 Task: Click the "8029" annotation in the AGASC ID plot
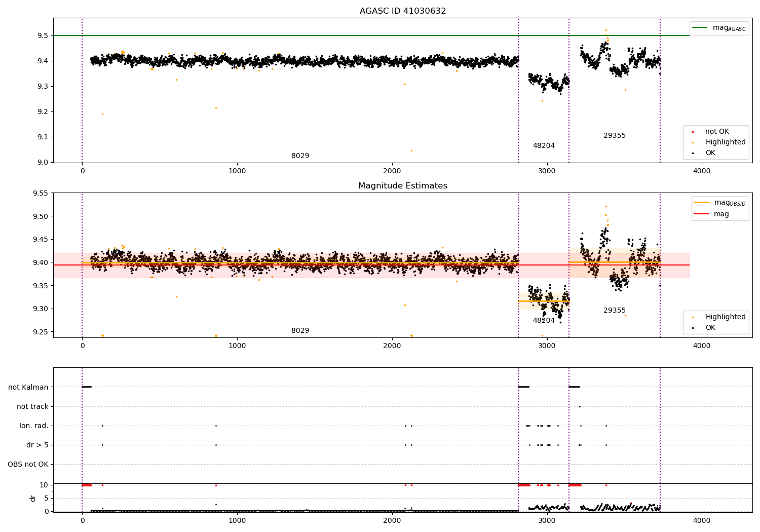[300, 156]
